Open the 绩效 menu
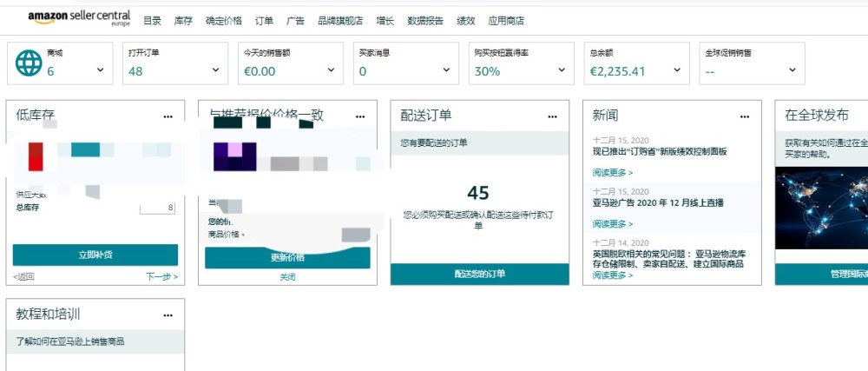This screenshot has height=371, width=868. tap(465, 21)
